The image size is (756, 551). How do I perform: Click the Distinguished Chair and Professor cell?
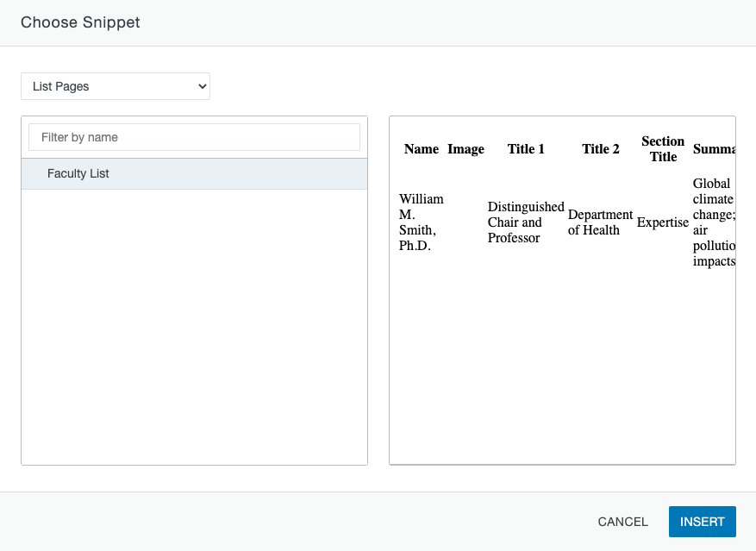click(525, 222)
